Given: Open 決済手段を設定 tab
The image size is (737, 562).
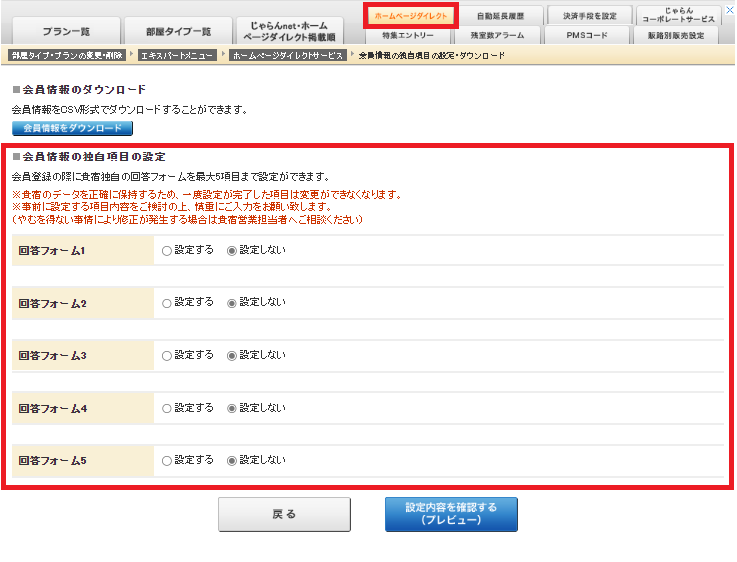Looking at the screenshot, I should click(590, 16).
